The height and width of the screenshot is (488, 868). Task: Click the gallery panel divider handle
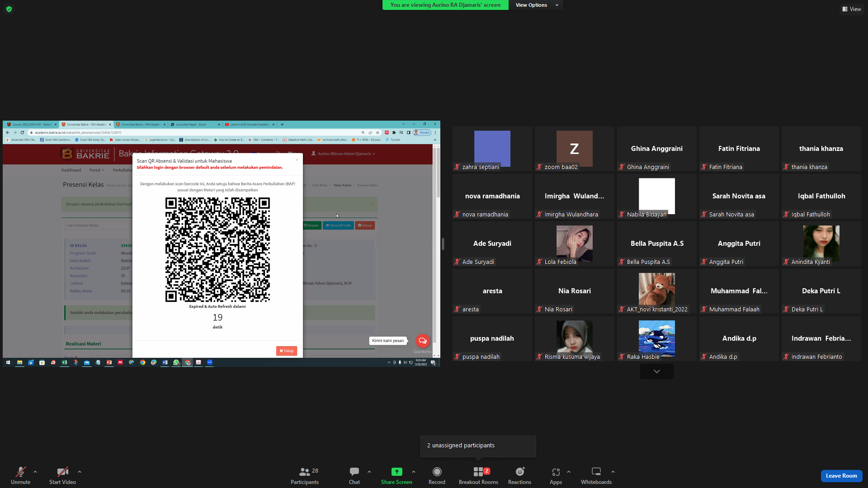(x=443, y=244)
